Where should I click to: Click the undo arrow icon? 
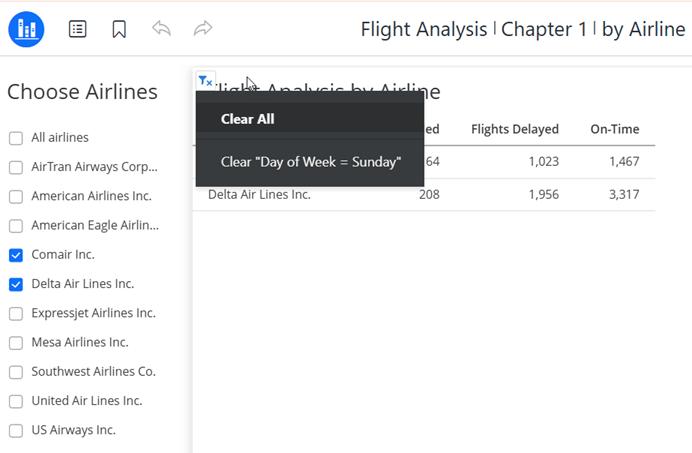point(161,29)
